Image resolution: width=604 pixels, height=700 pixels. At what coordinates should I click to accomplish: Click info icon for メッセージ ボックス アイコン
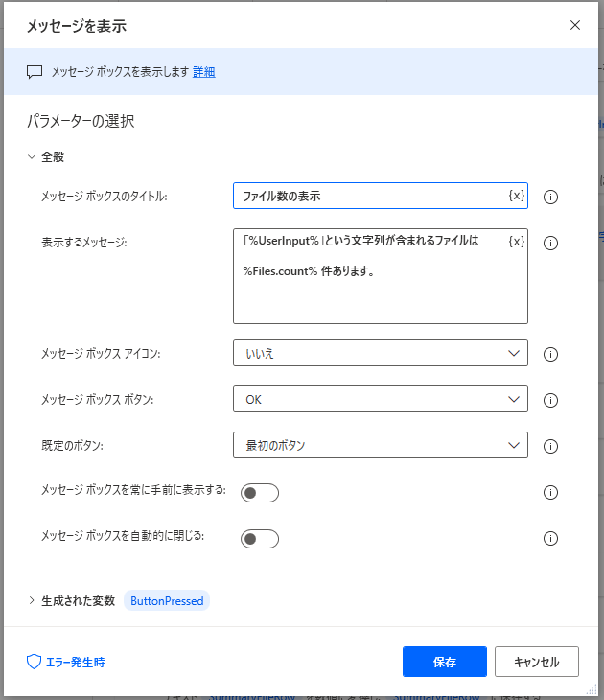(551, 354)
